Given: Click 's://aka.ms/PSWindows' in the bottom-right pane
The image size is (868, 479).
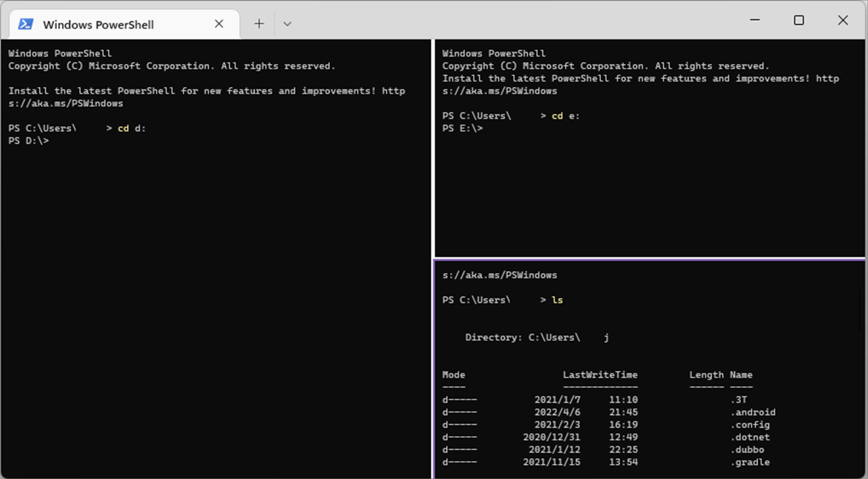Looking at the screenshot, I should (500, 275).
